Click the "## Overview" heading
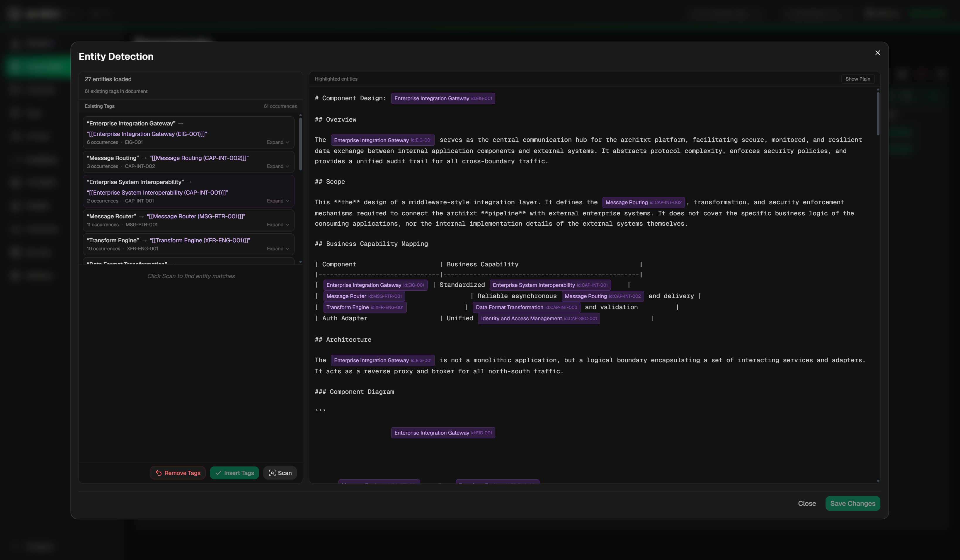The width and height of the screenshot is (960, 560). click(335, 120)
